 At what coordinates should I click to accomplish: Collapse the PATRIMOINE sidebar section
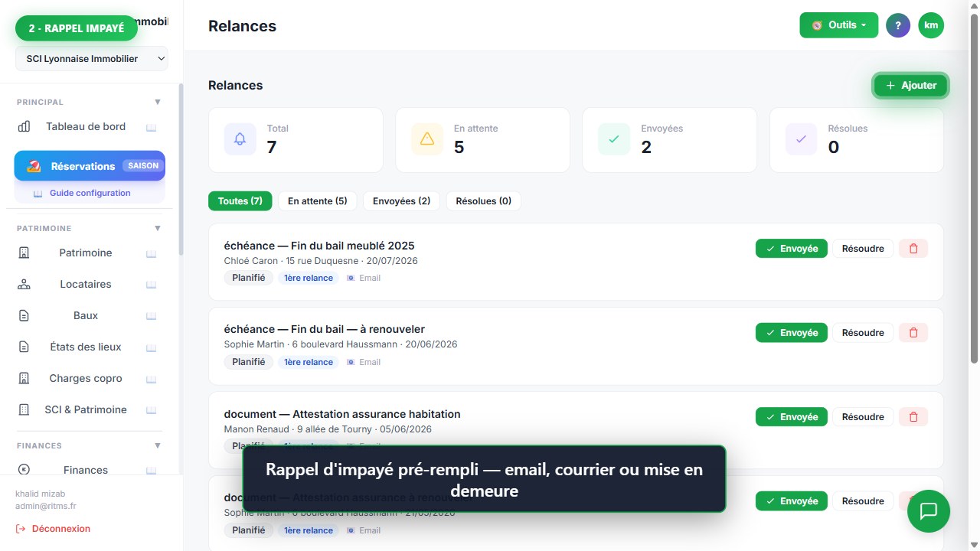pos(158,228)
